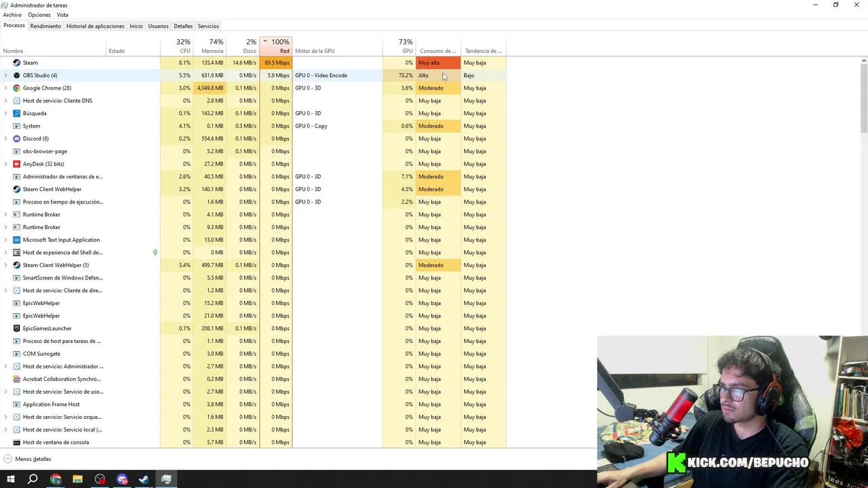Sort by the 73% GPU column header

point(399,46)
